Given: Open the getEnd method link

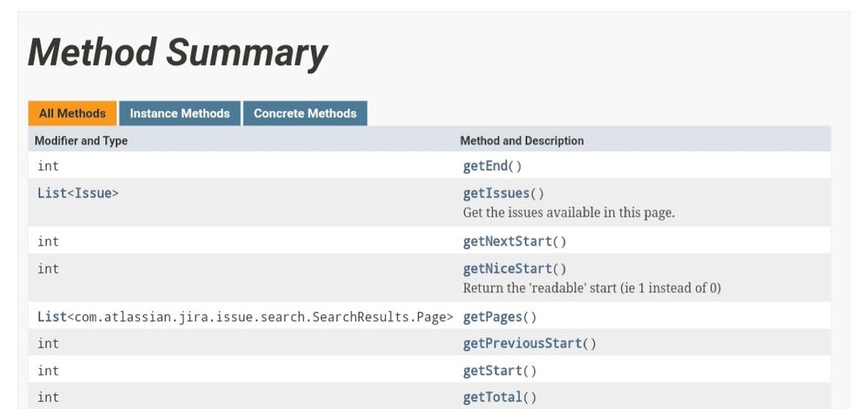Looking at the screenshot, I should point(486,166).
